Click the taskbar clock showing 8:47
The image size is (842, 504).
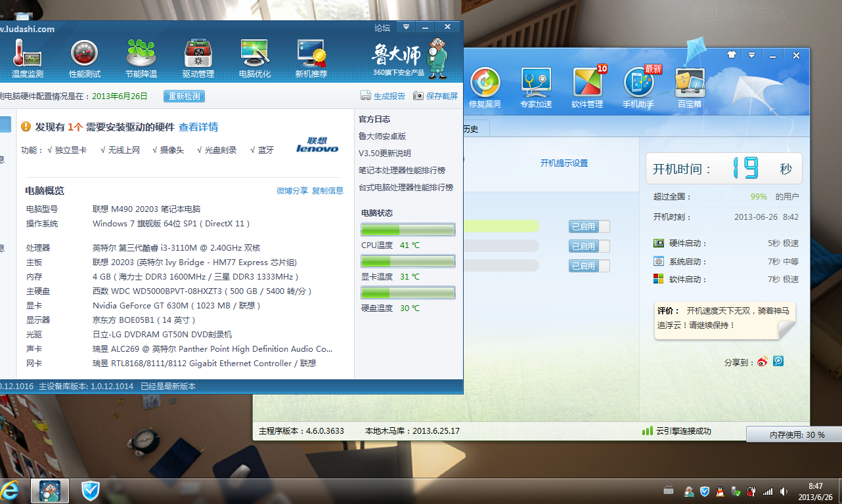(x=816, y=491)
